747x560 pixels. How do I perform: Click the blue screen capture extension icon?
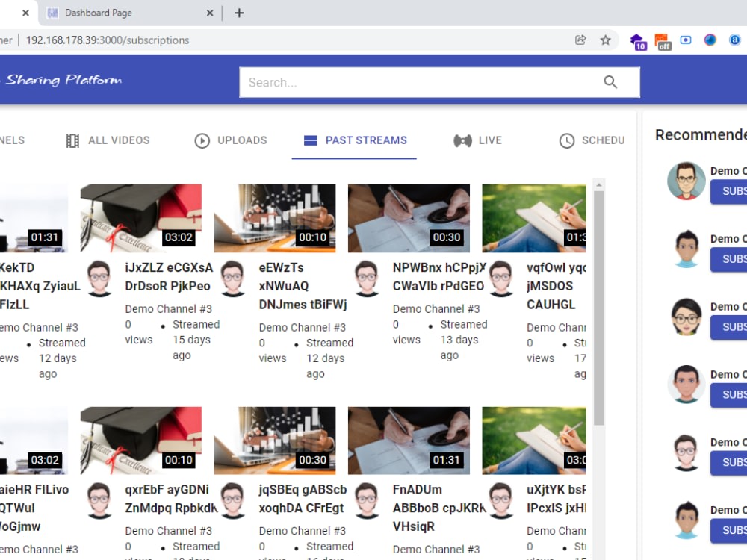point(686,40)
